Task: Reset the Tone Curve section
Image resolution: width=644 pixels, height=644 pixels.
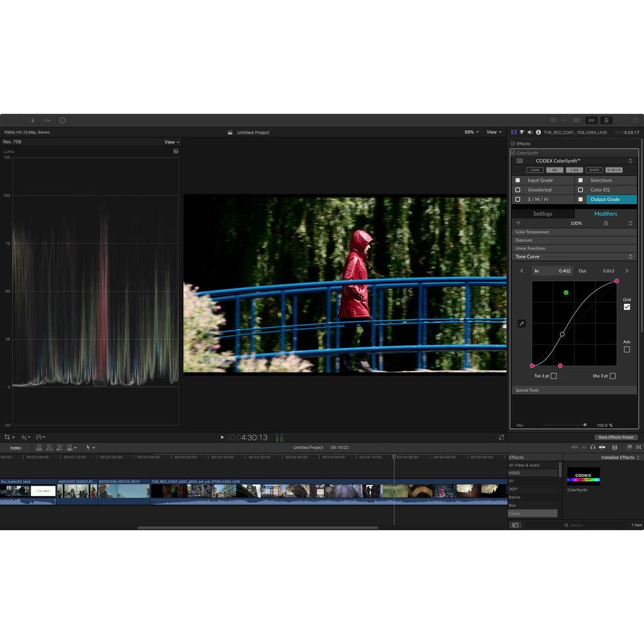Action: (x=630, y=256)
